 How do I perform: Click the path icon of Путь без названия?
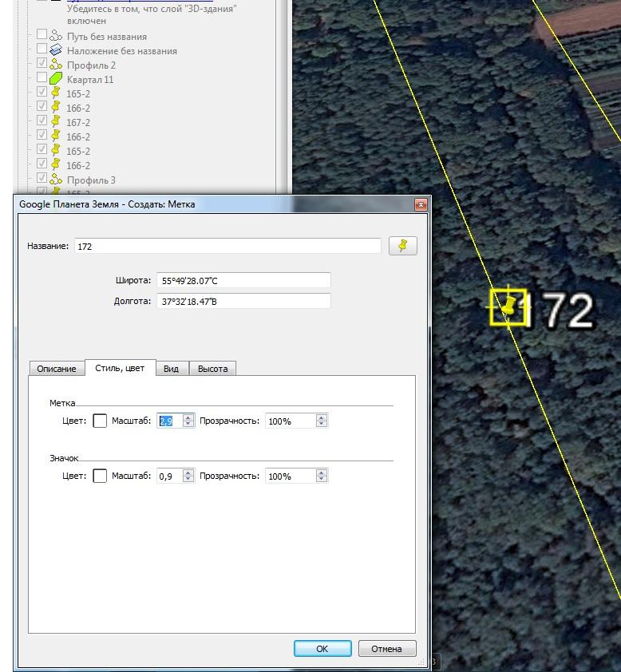click(56, 36)
